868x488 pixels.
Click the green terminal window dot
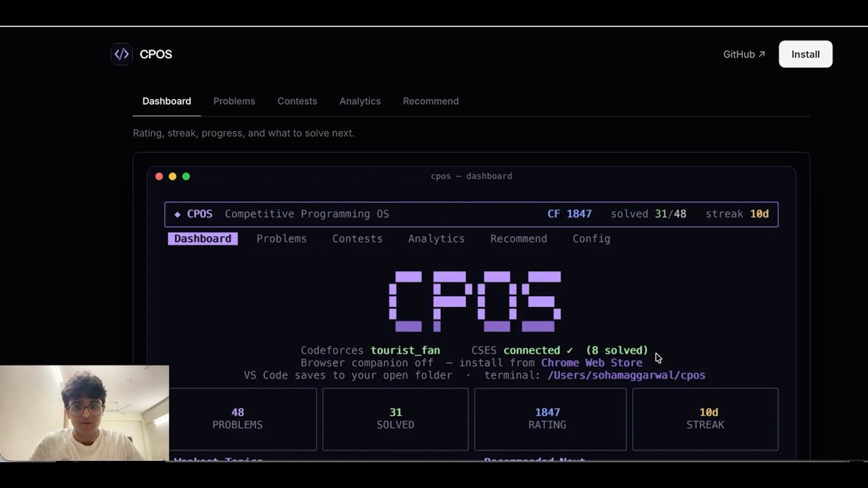[186, 176]
